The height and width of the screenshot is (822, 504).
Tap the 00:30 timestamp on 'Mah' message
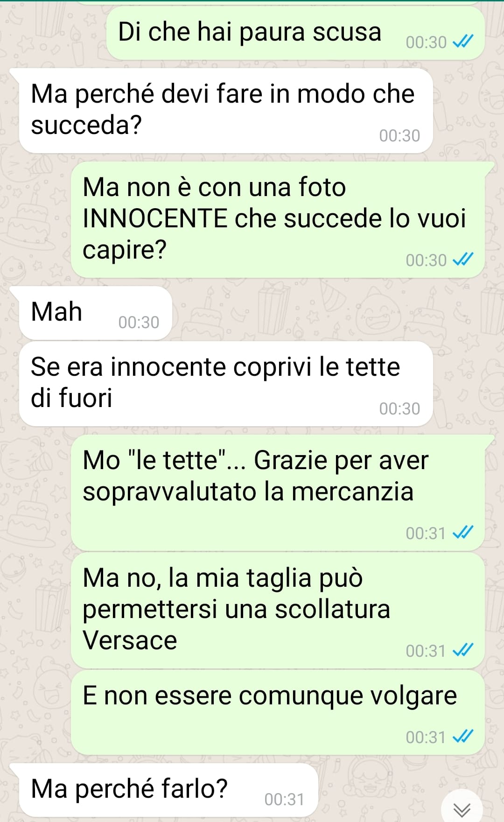(x=139, y=322)
